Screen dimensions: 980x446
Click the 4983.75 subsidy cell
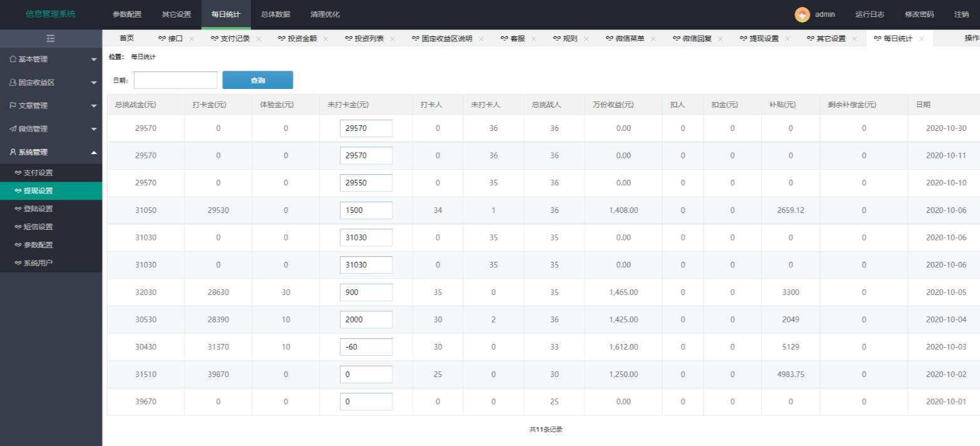(x=791, y=375)
